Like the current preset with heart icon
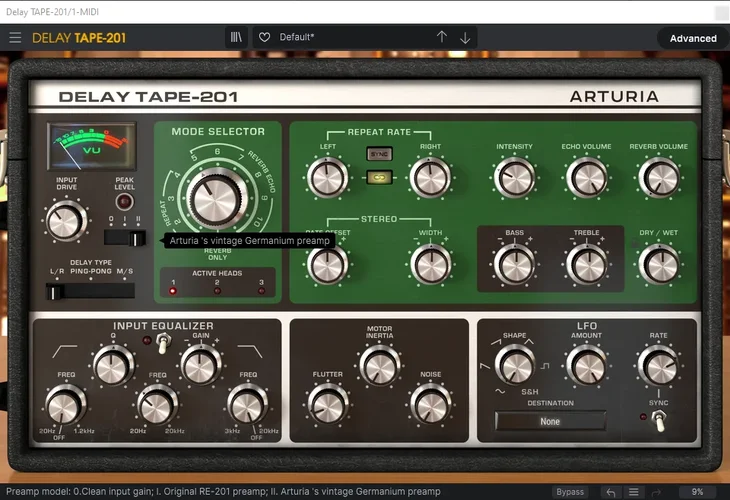Viewport: 730px width, 500px height. pyautogui.click(x=265, y=38)
